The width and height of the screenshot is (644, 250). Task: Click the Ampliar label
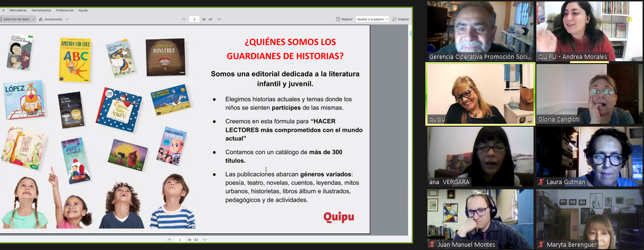pyautogui.click(x=404, y=19)
